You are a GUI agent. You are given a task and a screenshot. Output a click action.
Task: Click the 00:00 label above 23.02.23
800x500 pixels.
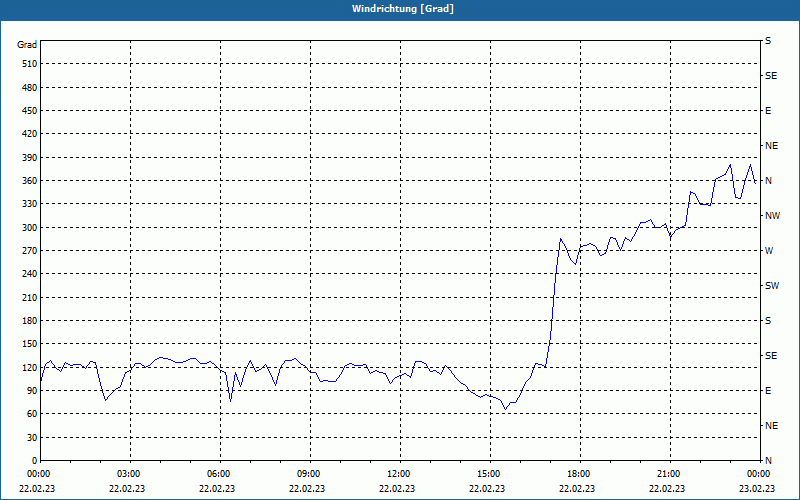[x=759, y=474]
